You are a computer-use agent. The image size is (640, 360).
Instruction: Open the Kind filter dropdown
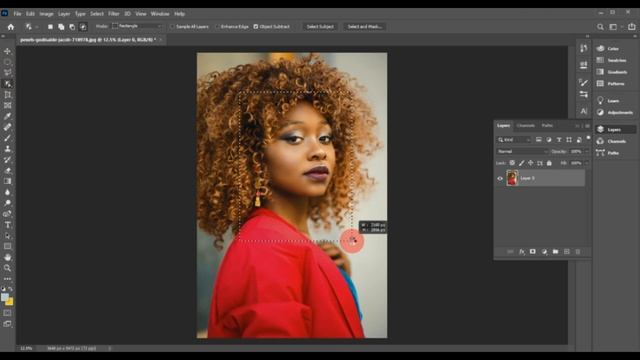coord(514,140)
